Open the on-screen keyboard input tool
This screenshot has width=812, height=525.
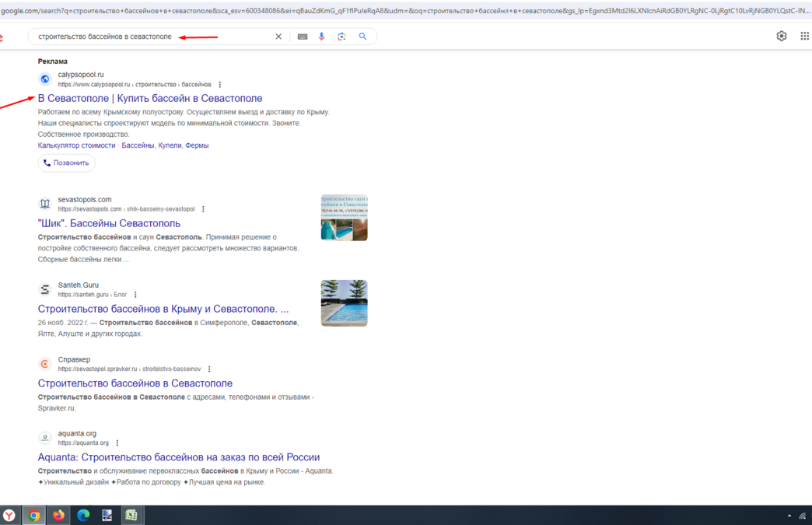tap(303, 37)
